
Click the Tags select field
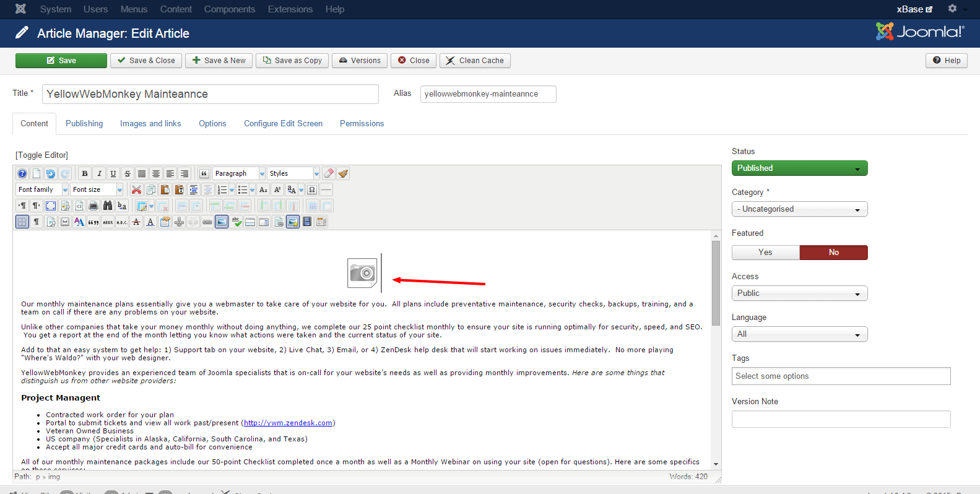[841, 376]
